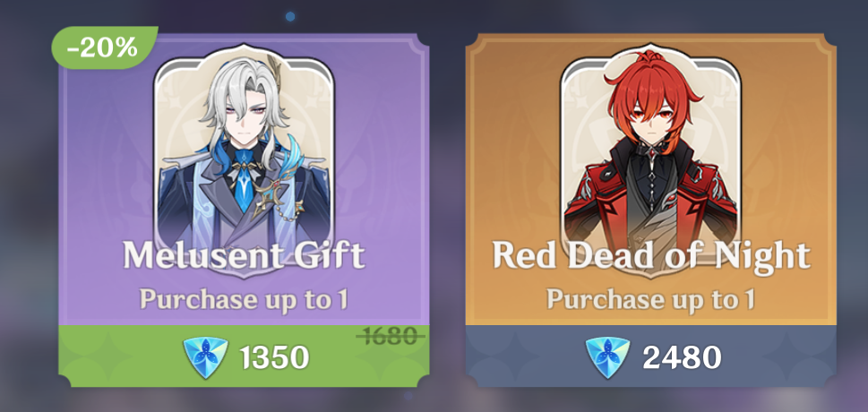Click the 2480 price number
Image resolution: width=868 pixels, height=412 pixels.
coord(682,357)
